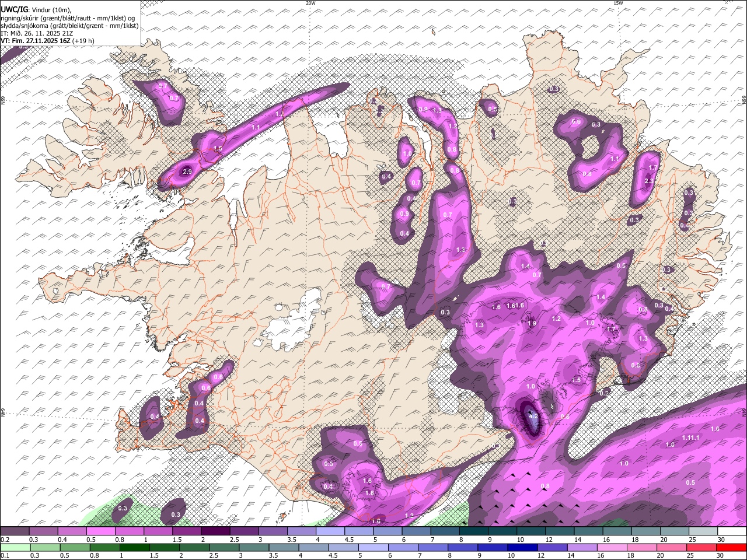This screenshot has height=560, width=747.
Task: Select the rain legend swatch labeled 3.5
Action: [x=284, y=547]
